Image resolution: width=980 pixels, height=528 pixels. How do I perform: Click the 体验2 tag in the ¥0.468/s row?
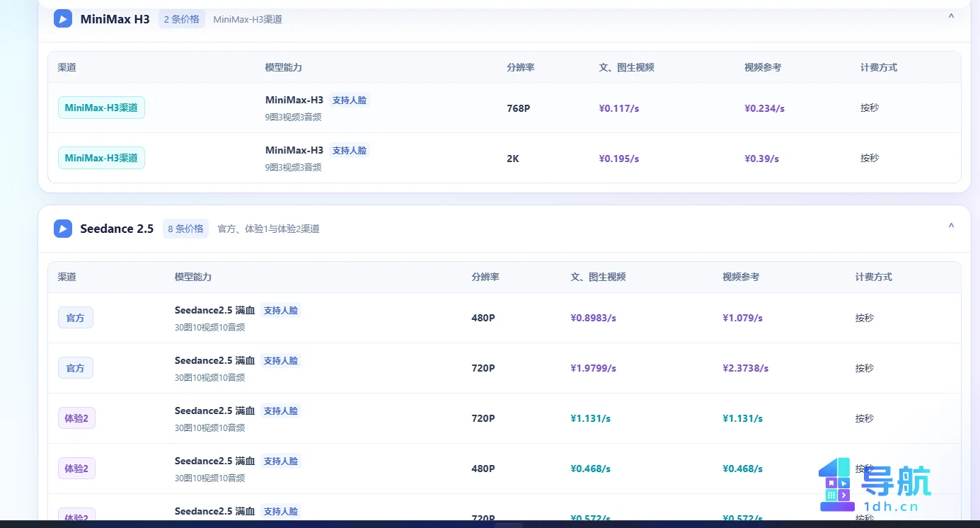click(76, 469)
